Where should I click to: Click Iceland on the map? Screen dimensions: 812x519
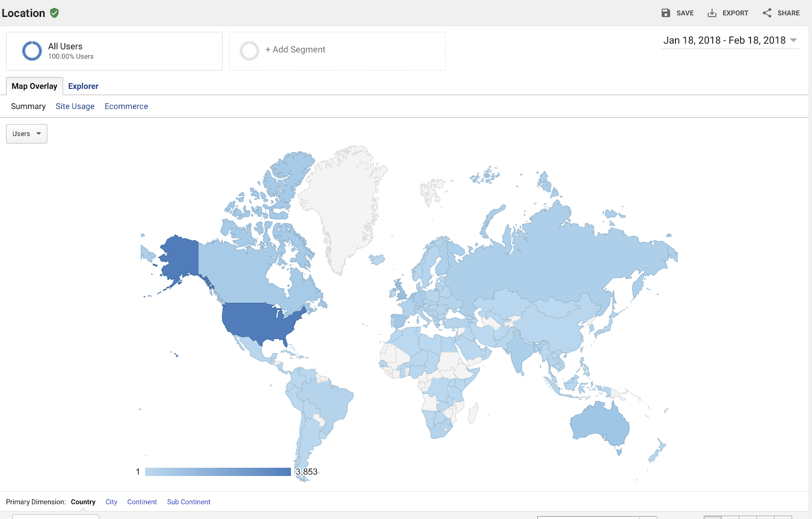point(377,260)
